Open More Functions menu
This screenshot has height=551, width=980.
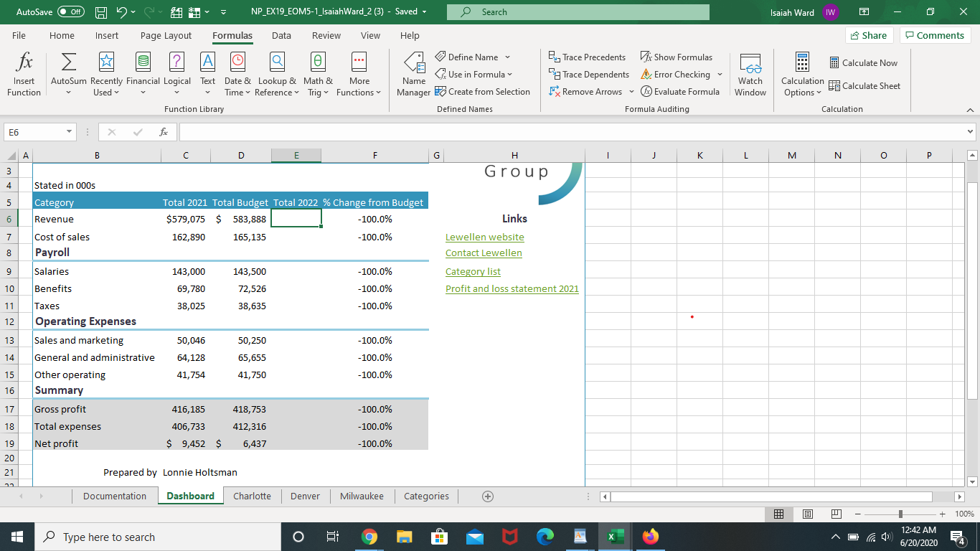point(359,74)
